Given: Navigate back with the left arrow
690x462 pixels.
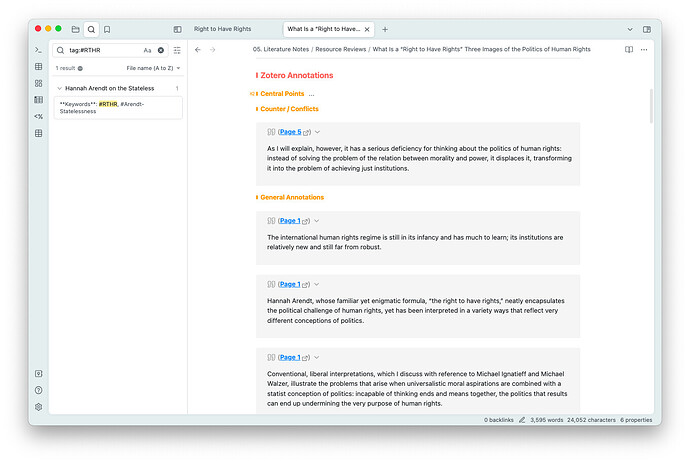Looking at the screenshot, I should (x=198, y=50).
